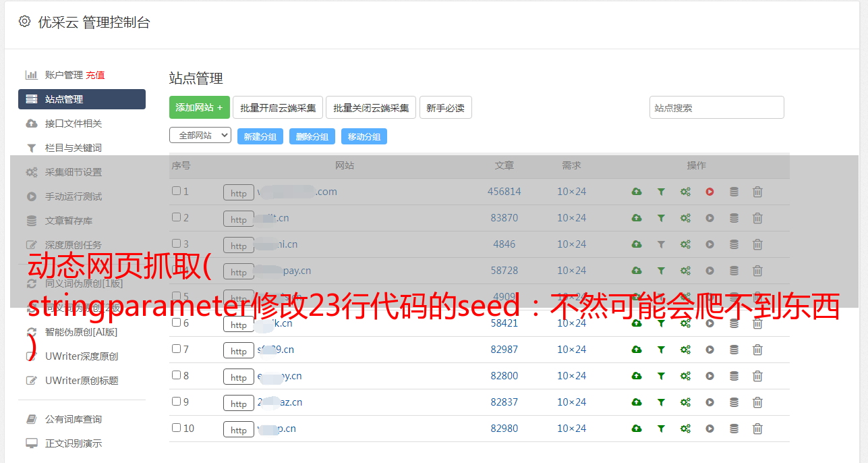Open 公有词库查询 in the sidebar

tap(74, 419)
